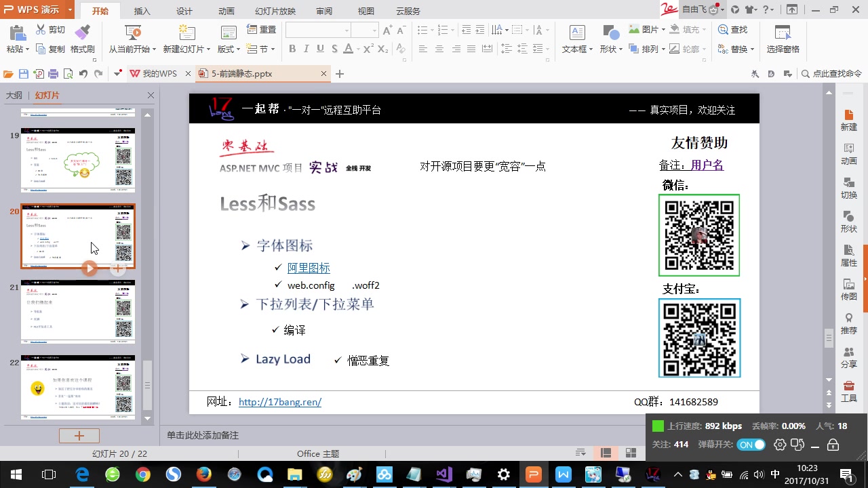The image size is (868, 488).
Task: Open the font color A swatch
Action: pos(348,49)
